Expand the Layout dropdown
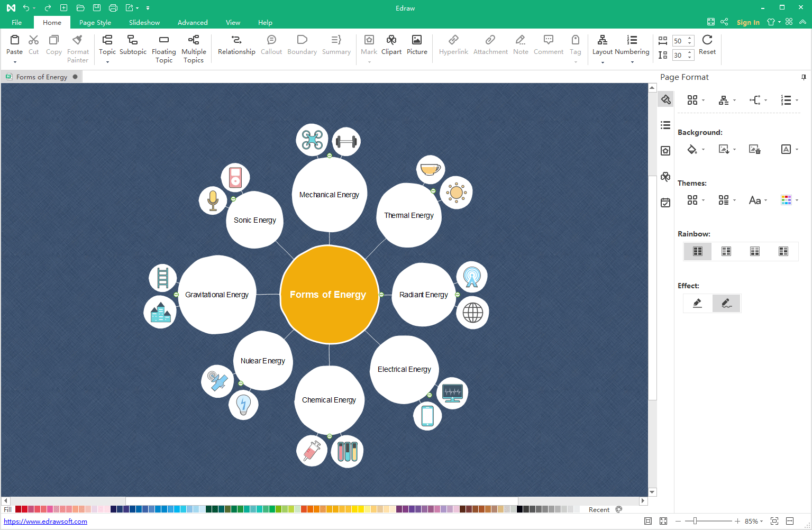Image resolution: width=812 pixels, height=530 pixels. click(x=602, y=62)
